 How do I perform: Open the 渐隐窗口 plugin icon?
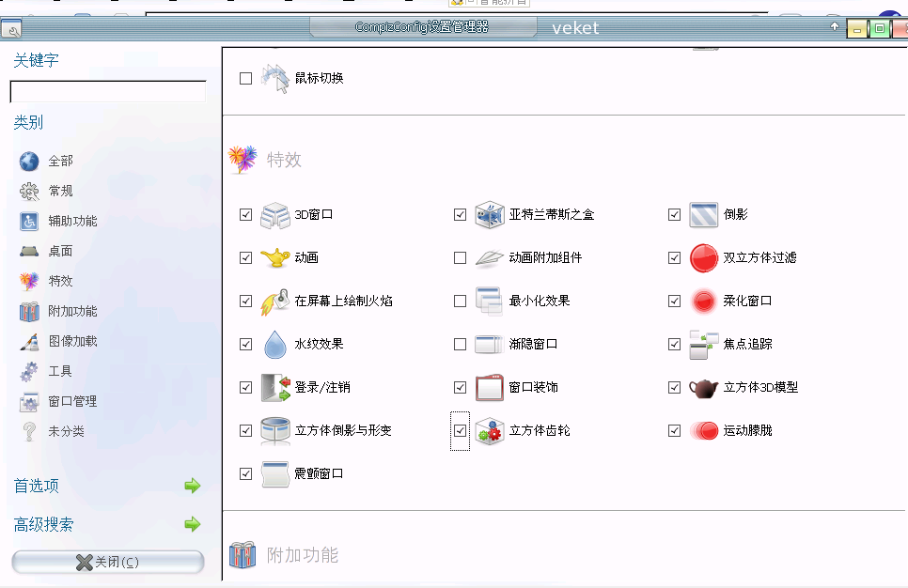click(x=490, y=345)
